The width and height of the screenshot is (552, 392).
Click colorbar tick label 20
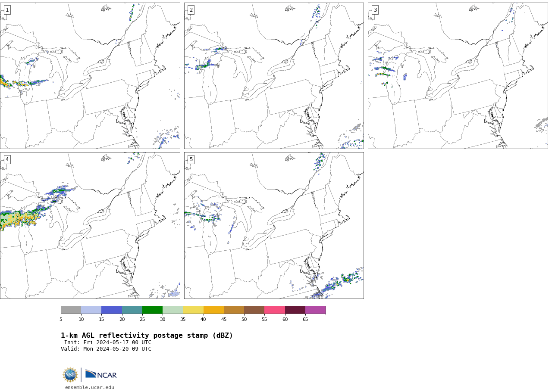(x=122, y=320)
